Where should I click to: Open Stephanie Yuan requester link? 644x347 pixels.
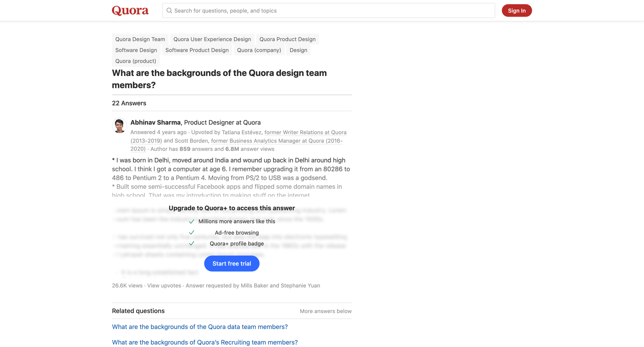tap(300, 286)
